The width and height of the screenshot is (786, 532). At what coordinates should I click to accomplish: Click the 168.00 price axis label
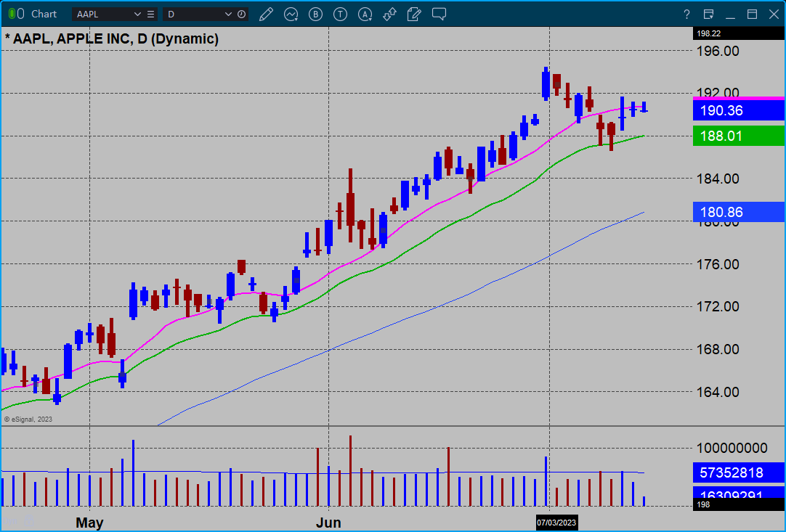click(x=718, y=349)
